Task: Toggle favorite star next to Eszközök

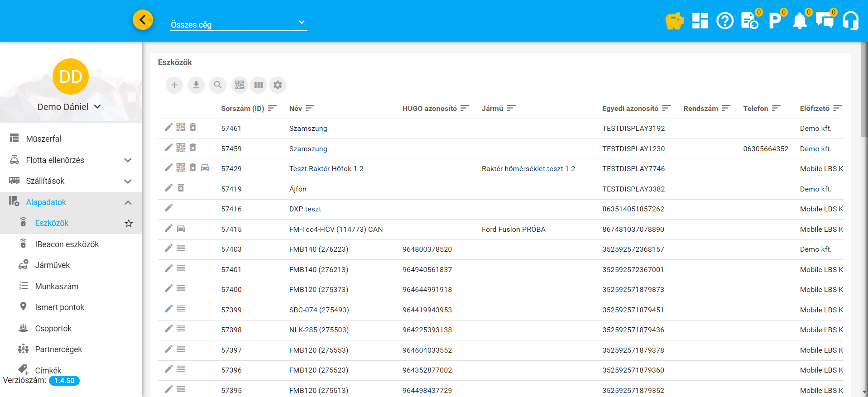Action: (129, 223)
